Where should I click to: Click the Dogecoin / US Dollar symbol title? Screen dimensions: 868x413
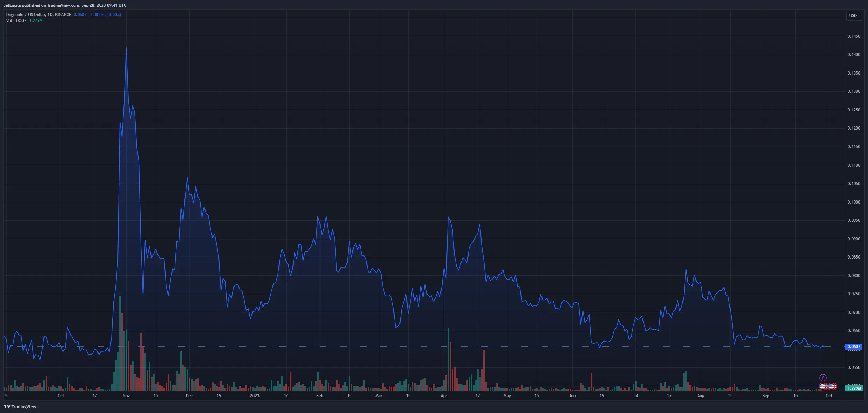pos(26,15)
